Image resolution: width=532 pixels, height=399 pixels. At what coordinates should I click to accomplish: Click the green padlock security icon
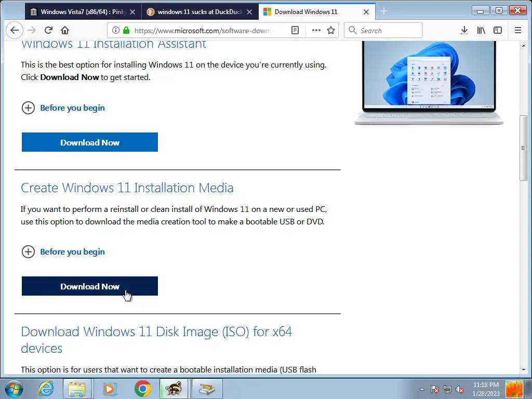pos(126,31)
